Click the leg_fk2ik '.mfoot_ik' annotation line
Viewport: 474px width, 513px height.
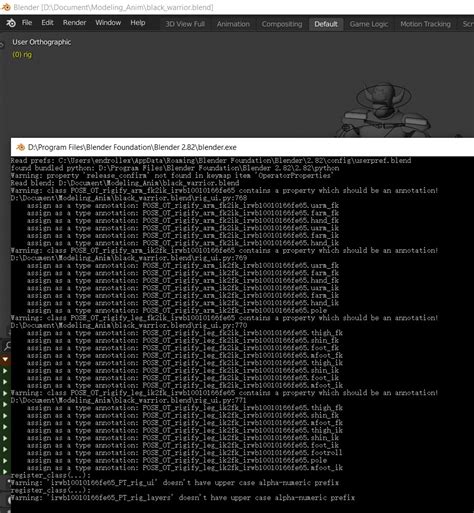point(185,385)
